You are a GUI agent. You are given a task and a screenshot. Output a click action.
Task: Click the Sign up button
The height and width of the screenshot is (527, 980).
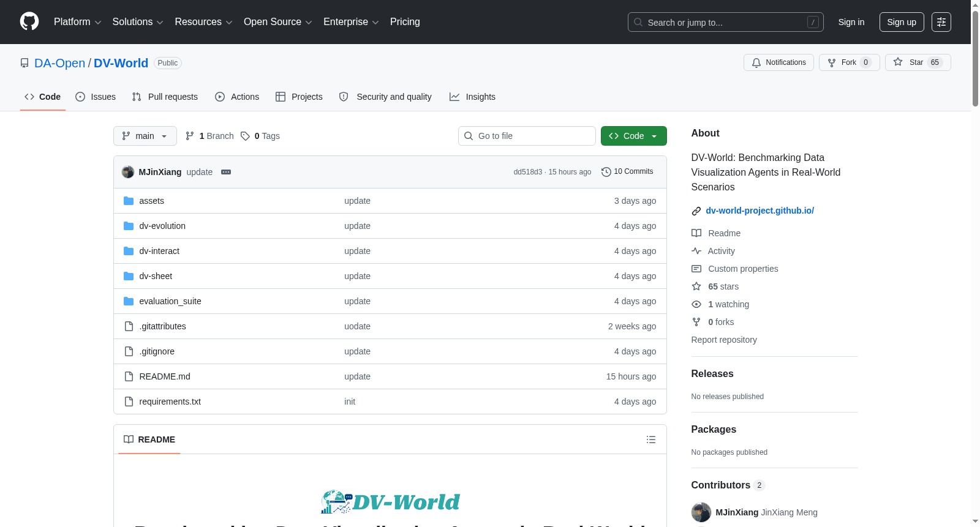[x=902, y=22]
